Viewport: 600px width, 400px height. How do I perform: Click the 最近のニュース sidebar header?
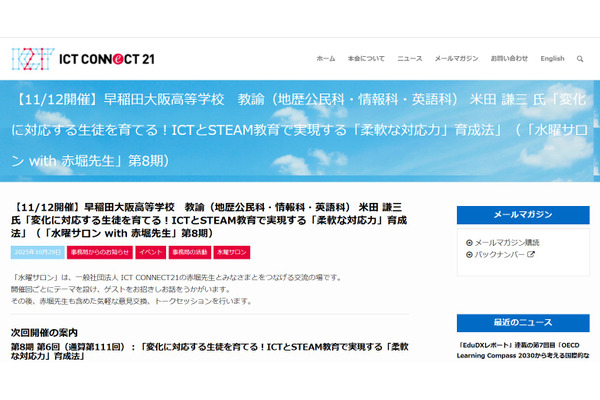point(523,323)
